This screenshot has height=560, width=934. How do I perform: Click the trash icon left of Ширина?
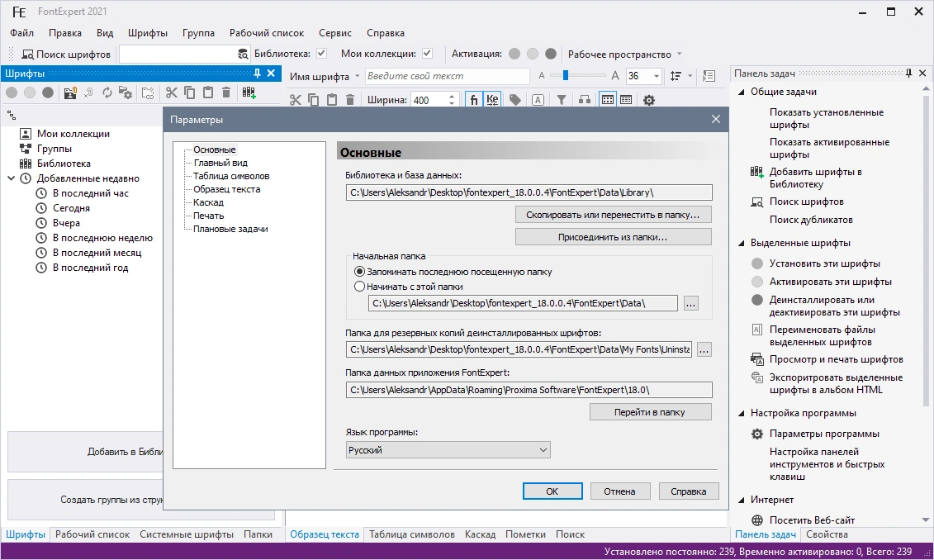pos(350,99)
